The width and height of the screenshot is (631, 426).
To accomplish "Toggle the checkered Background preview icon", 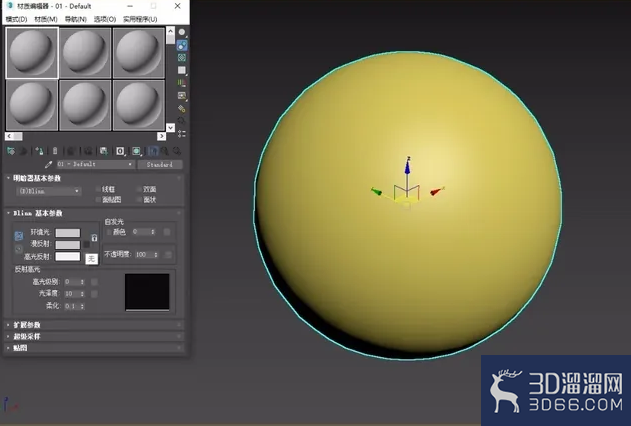I will 182,58.
